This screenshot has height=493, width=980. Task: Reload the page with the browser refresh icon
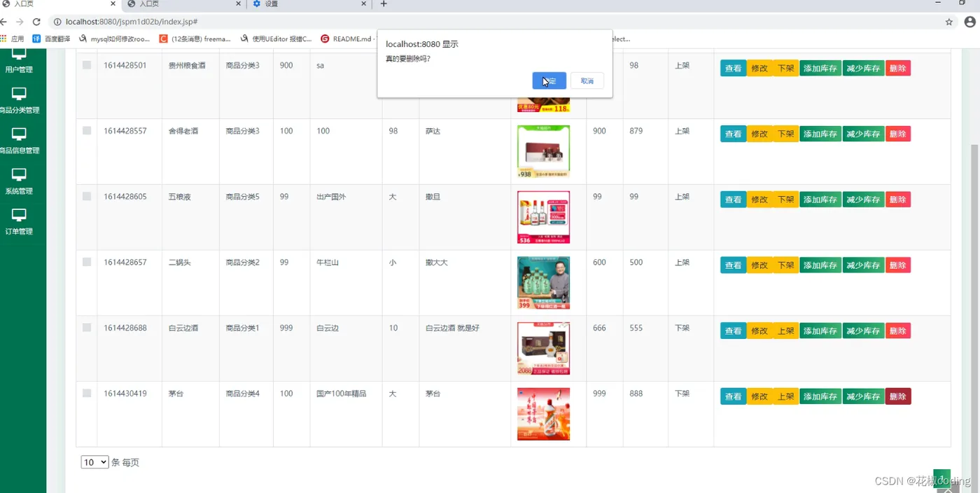coord(36,22)
